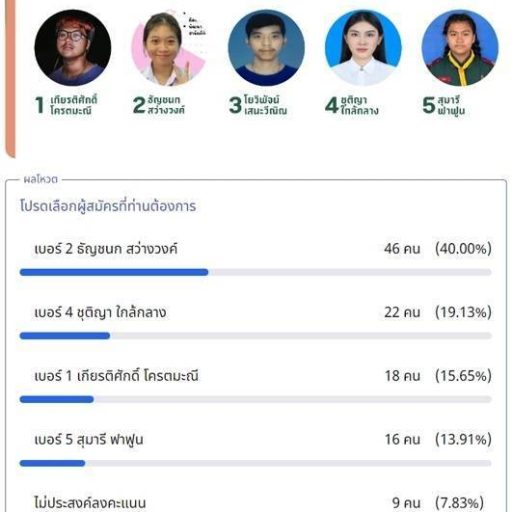Open candidate 2 ธัญชนก profile photo
The image size is (512, 512).
tap(169, 48)
